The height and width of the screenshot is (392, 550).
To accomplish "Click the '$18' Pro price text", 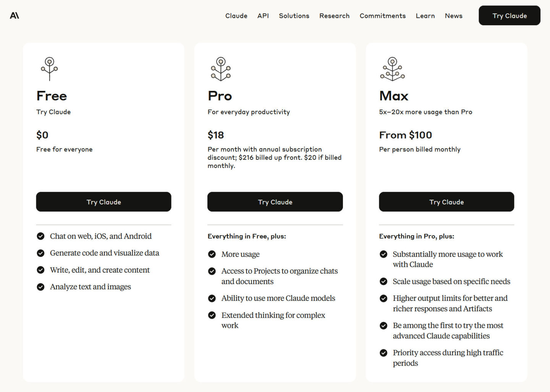I will click(215, 135).
